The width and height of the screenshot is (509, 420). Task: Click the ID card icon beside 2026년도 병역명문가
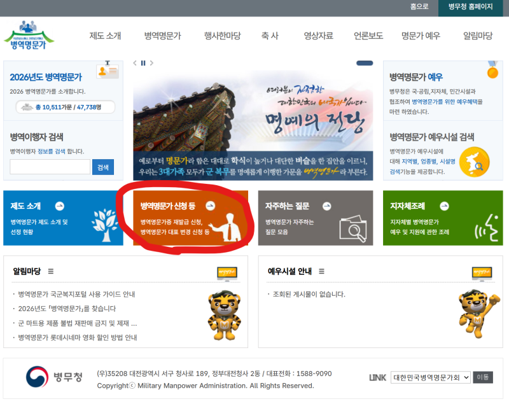coord(108,71)
